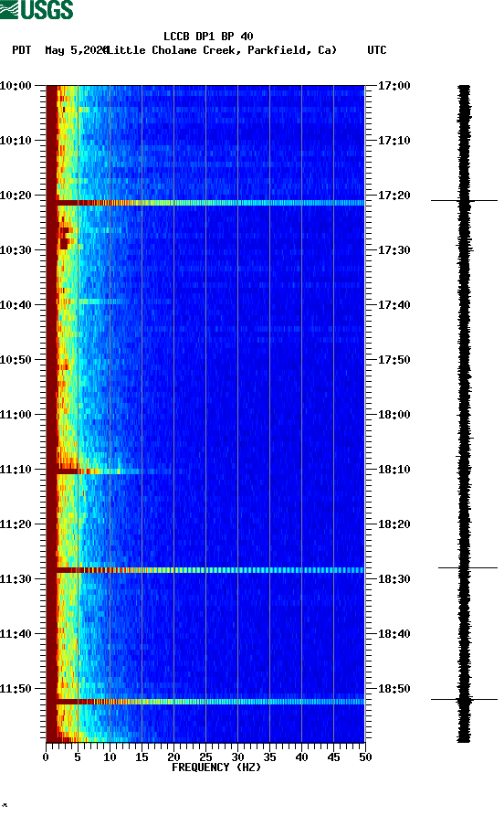Click the 10:50 PDT time label
Screen dimensions: 504x815
pos(16,360)
